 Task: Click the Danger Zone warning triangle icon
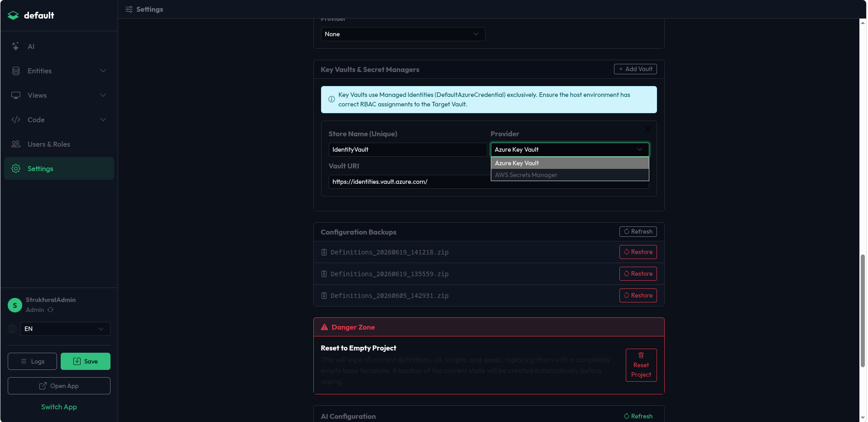coord(324,327)
